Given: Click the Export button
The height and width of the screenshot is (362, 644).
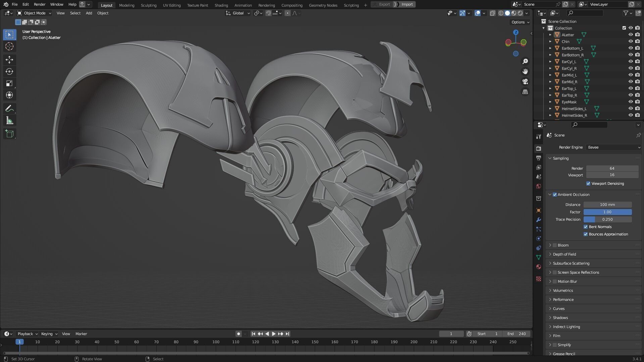Looking at the screenshot, I should tap(382, 4).
